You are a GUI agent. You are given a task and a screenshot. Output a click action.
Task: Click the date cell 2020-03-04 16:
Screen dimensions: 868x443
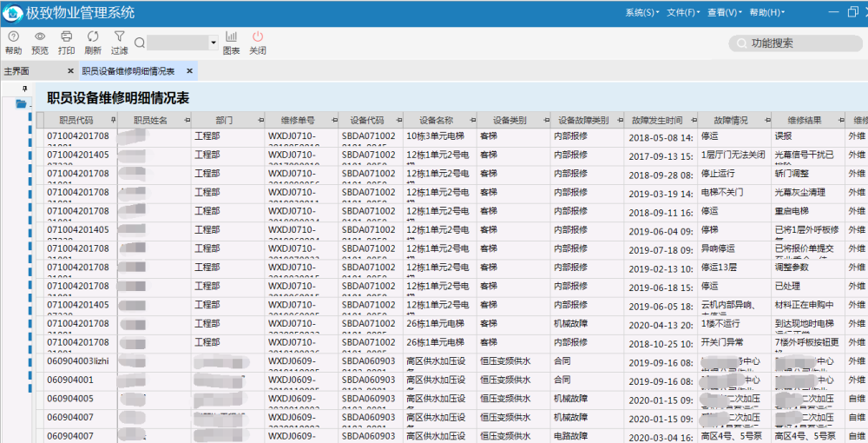click(661, 438)
